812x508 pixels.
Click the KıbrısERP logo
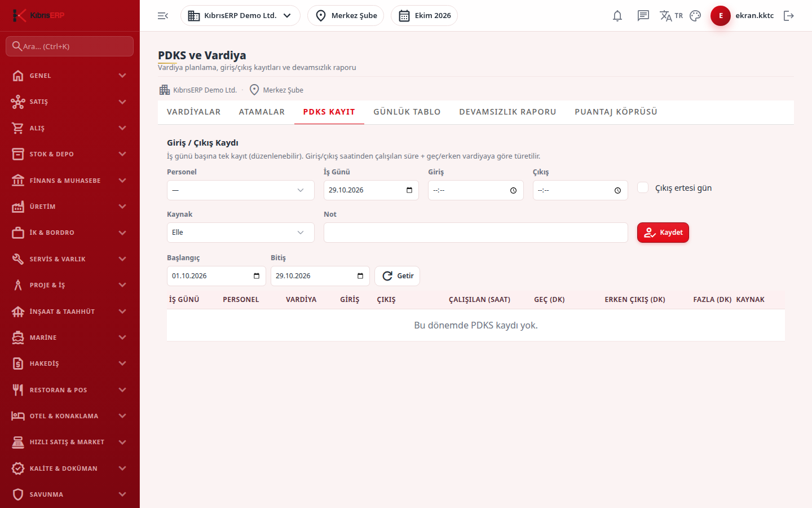38,15
